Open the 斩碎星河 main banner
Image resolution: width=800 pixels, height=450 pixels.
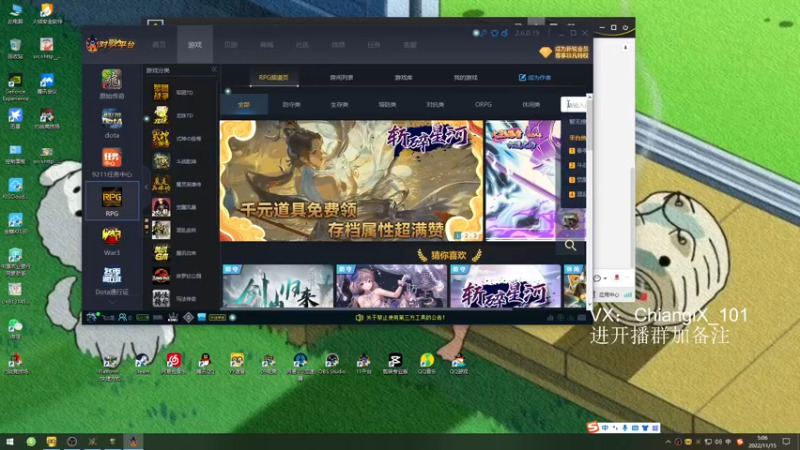351,181
